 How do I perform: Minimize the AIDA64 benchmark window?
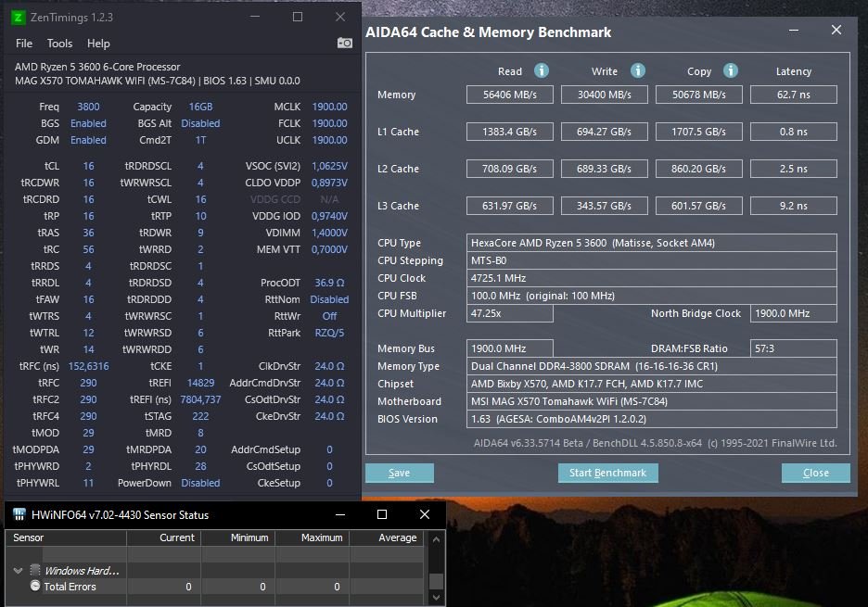794,31
